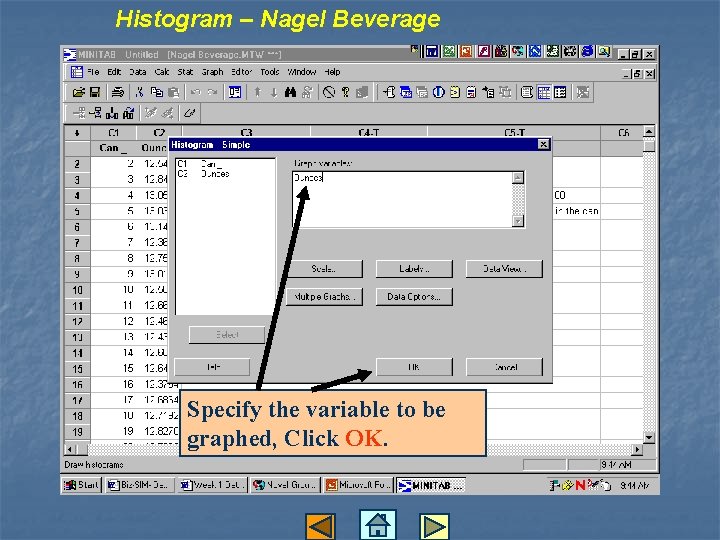720x540 pixels.
Task: Click the worksheet horizontal scroll right arrow
Action: (x=637, y=449)
